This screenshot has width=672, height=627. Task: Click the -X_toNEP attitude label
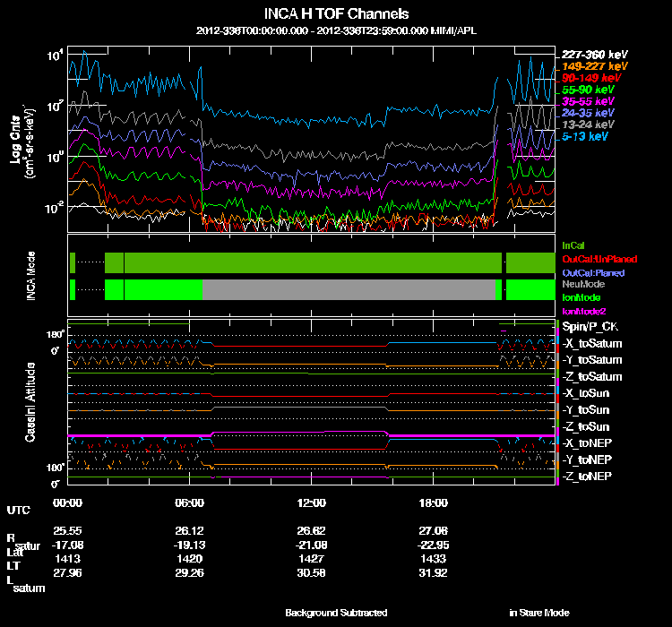[x=587, y=443]
